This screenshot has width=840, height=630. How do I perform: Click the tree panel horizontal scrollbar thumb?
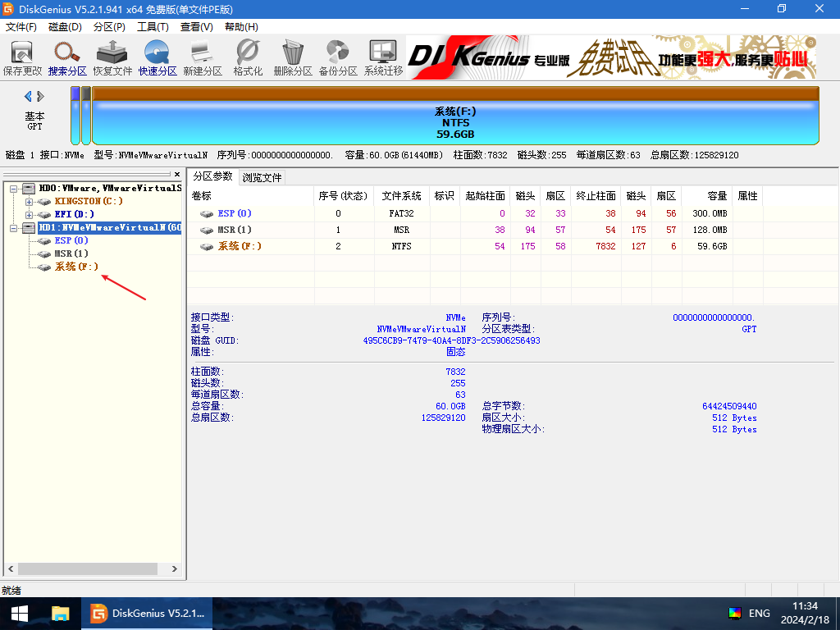pyautogui.click(x=87, y=568)
